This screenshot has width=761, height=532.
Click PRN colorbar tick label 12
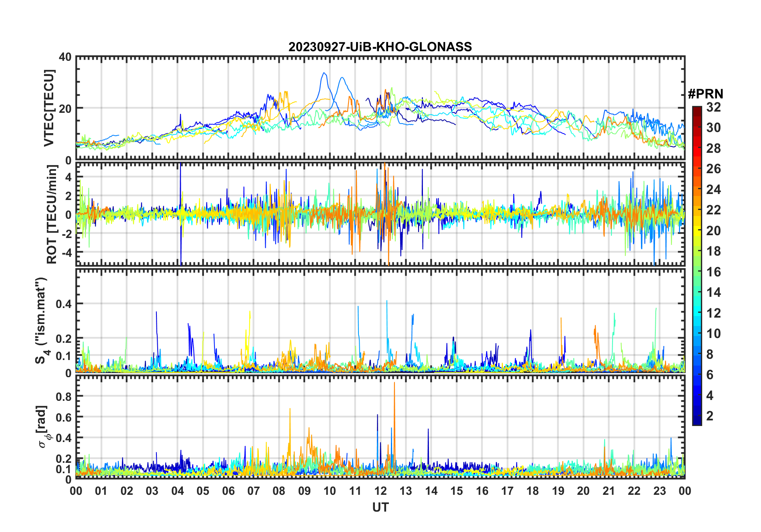(713, 313)
